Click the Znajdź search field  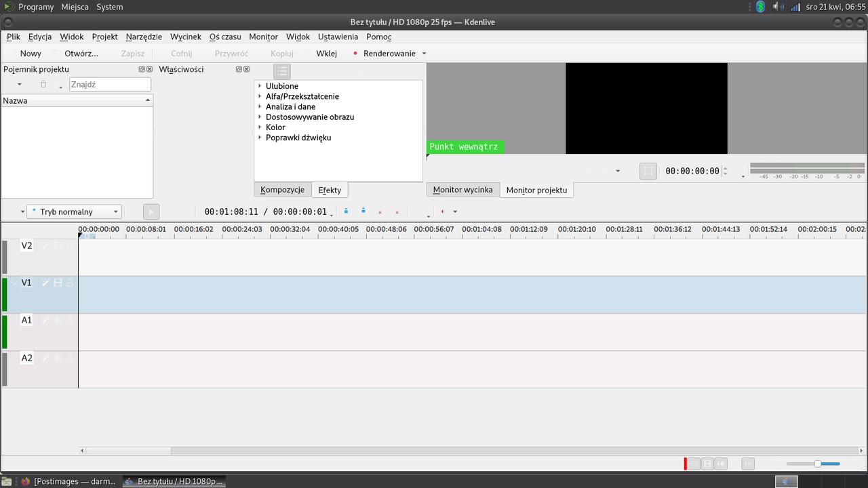[111, 84]
